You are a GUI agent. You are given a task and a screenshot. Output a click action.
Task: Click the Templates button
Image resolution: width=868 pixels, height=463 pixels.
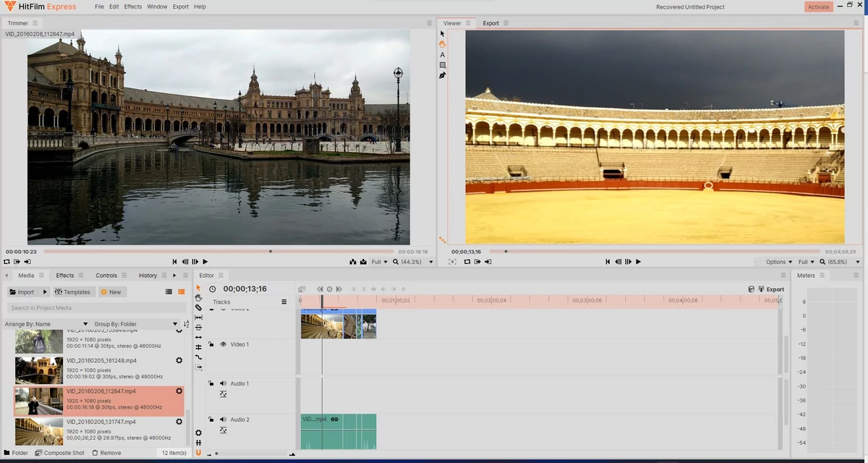pos(73,292)
